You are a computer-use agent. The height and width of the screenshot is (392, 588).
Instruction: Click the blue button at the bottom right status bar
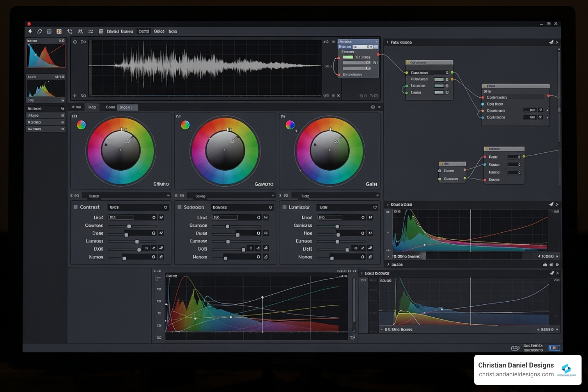(x=555, y=348)
